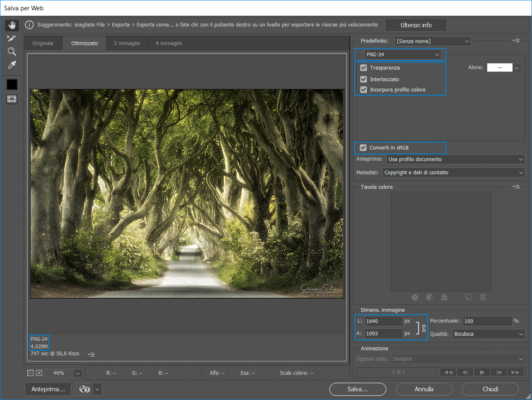The image size is (532, 400).
Task: Click the black eyedropper color swatch
Action: click(x=12, y=84)
